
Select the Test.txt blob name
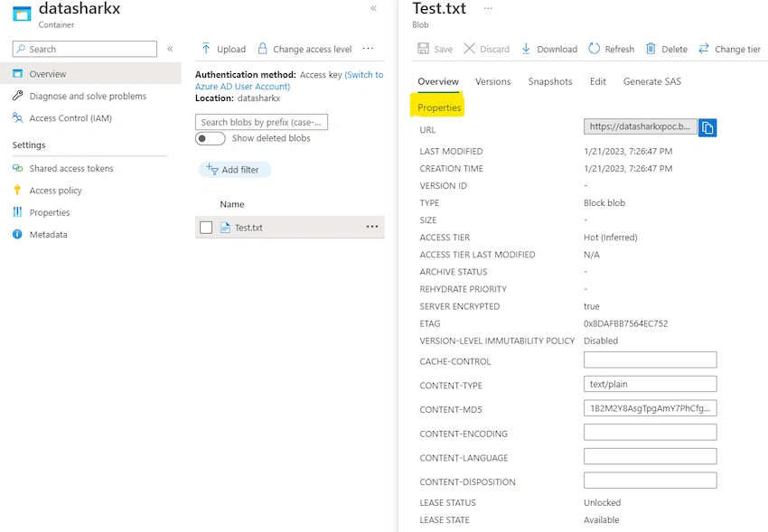click(248, 228)
